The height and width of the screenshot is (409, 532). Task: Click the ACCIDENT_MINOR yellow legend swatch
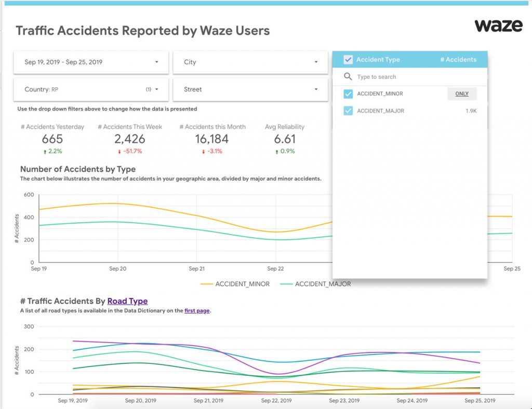point(206,284)
